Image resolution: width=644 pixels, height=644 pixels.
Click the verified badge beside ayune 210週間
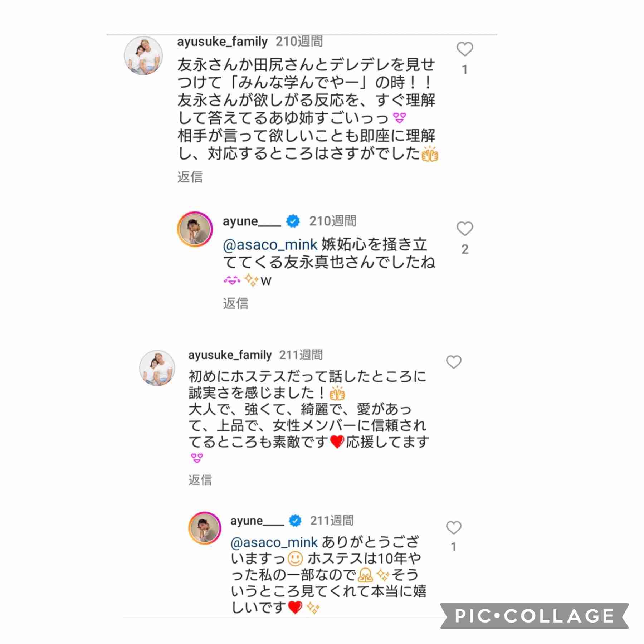click(293, 221)
